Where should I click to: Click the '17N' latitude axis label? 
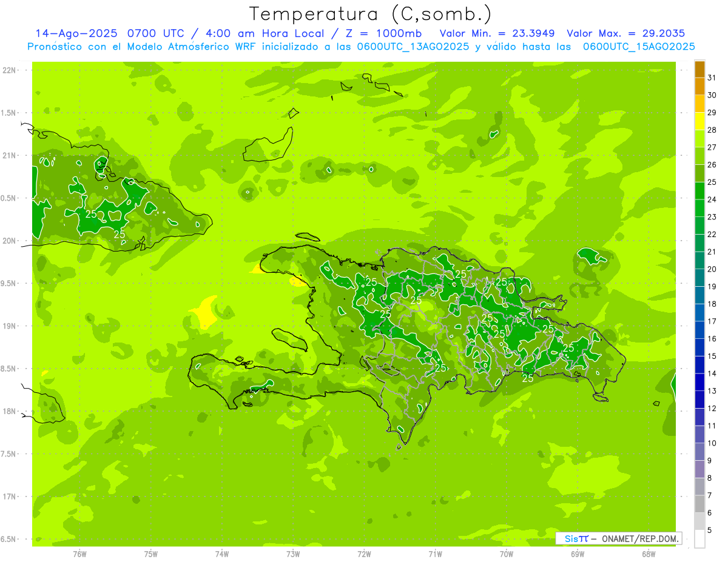click(x=9, y=497)
